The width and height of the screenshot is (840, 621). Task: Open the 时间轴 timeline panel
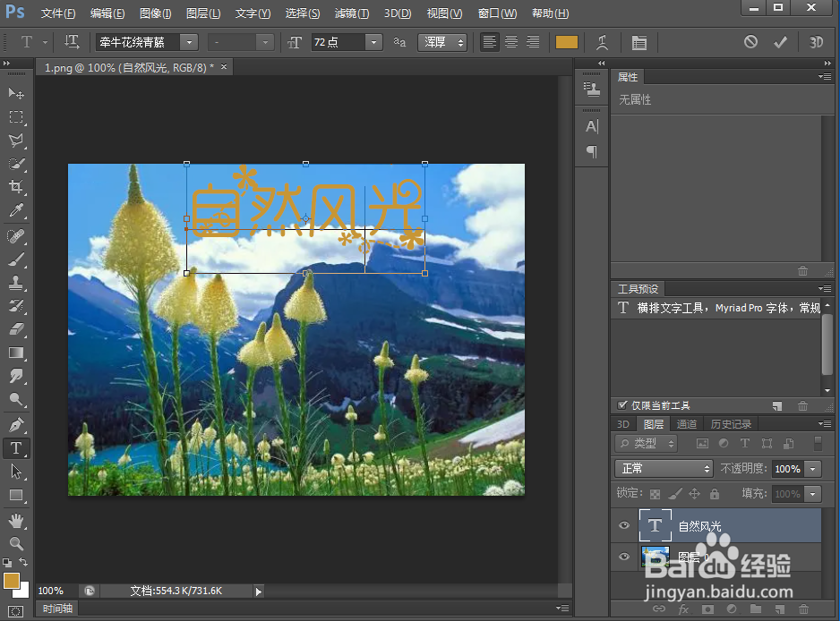click(57, 608)
